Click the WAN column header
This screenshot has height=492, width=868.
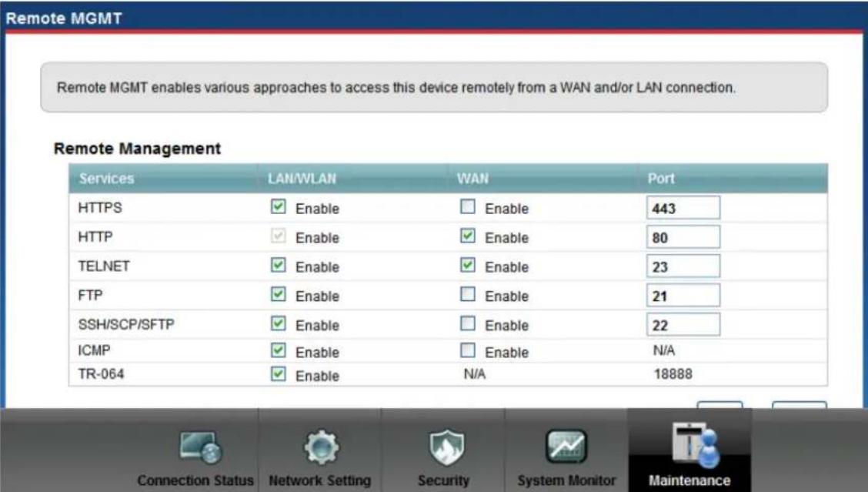pos(472,179)
